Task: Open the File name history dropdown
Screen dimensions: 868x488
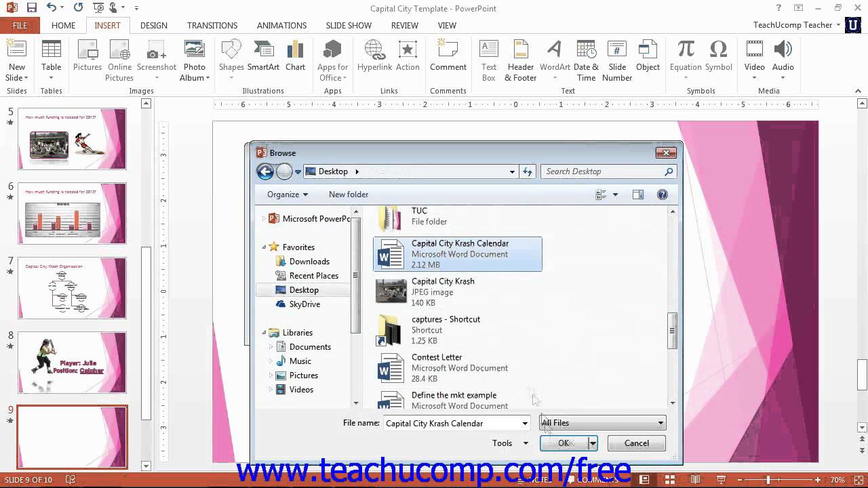Action: coord(524,424)
